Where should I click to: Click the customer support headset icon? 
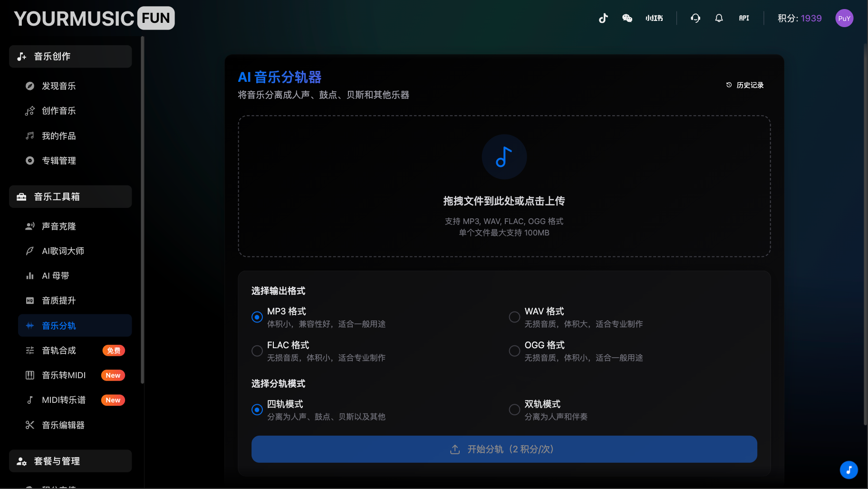695,18
